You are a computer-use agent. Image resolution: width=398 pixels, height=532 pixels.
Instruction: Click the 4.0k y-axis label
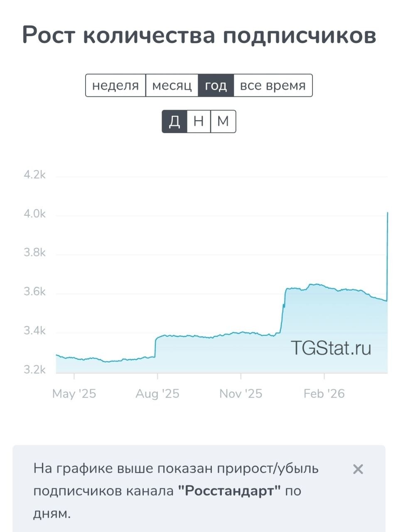click(34, 214)
